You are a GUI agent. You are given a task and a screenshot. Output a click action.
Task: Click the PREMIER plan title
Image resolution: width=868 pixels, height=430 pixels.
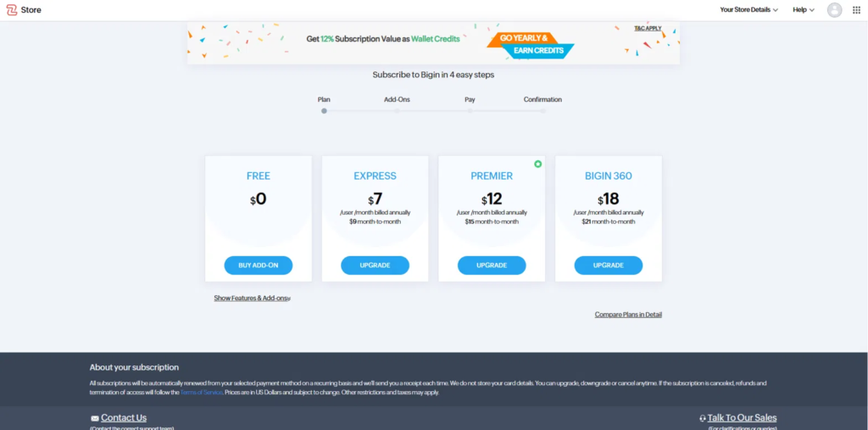coord(492,176)
